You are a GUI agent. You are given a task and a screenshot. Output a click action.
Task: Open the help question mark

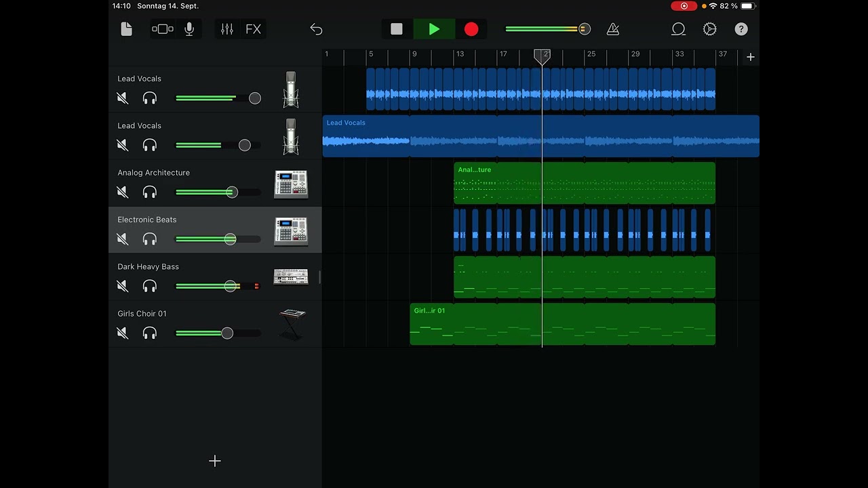tap(741, 29)
